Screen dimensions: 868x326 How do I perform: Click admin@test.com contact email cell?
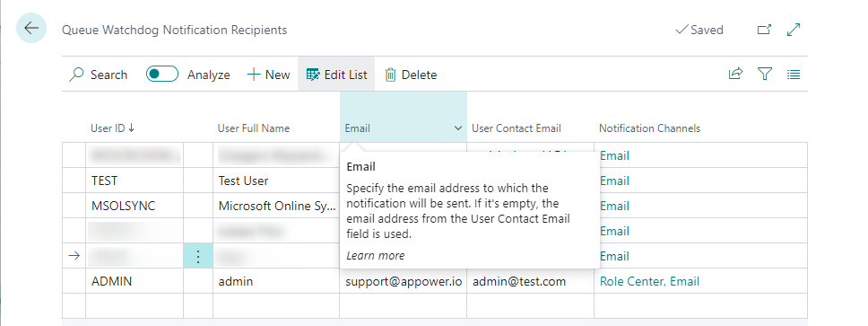click(530, 281)
